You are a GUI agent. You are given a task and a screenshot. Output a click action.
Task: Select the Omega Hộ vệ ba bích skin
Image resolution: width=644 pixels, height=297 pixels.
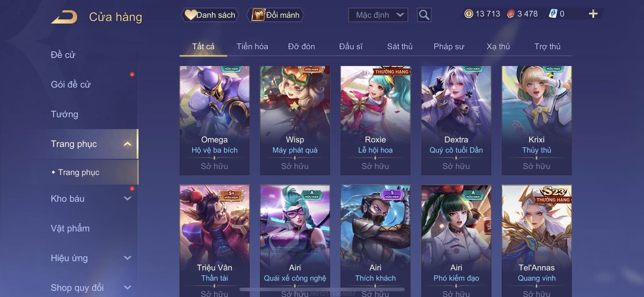point(214,120)
